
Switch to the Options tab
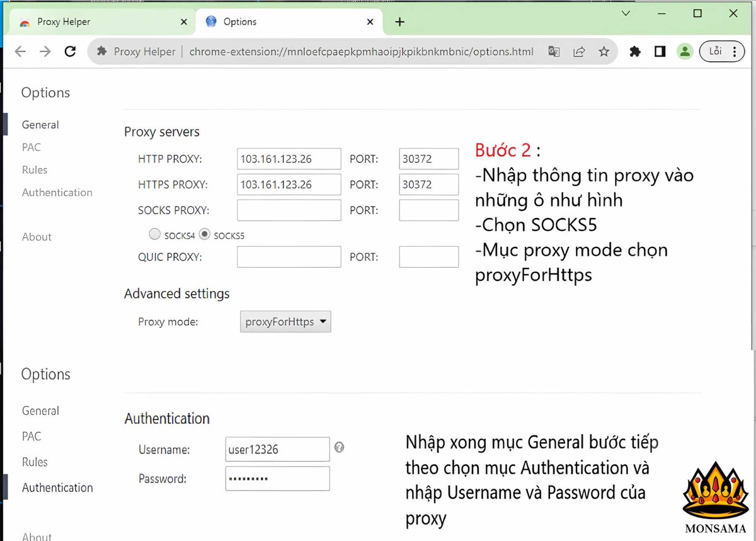290,21
